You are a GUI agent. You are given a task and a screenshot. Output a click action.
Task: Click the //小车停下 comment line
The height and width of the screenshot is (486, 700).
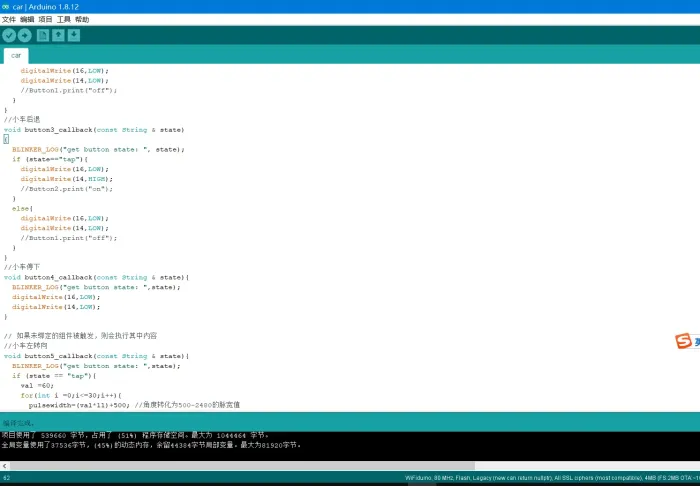(x=22, y=267)
